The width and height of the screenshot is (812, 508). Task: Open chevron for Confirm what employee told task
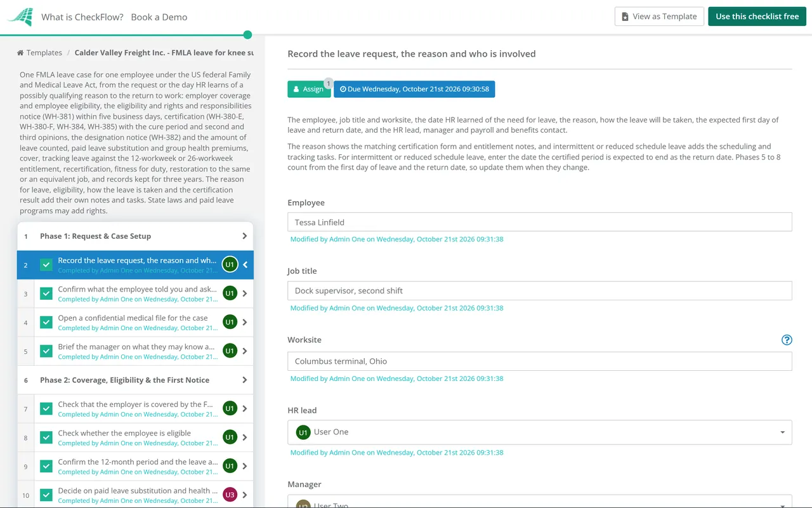pyautogui.click(x=245, y=293)
